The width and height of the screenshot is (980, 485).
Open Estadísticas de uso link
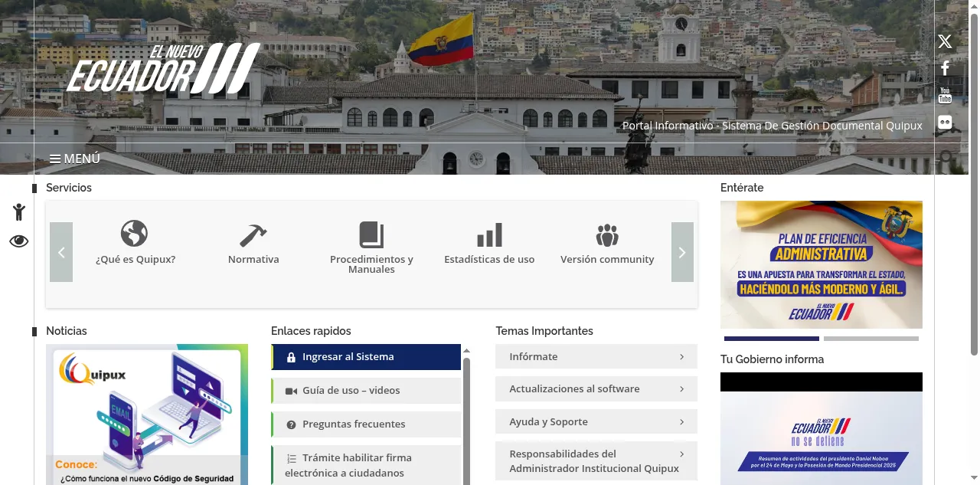[x=489, y=260]
